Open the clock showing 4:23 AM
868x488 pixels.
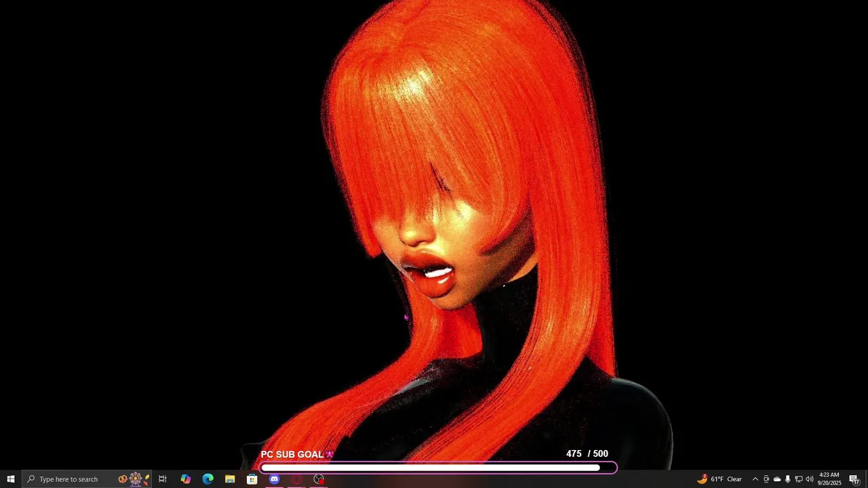tap(829, 479)
